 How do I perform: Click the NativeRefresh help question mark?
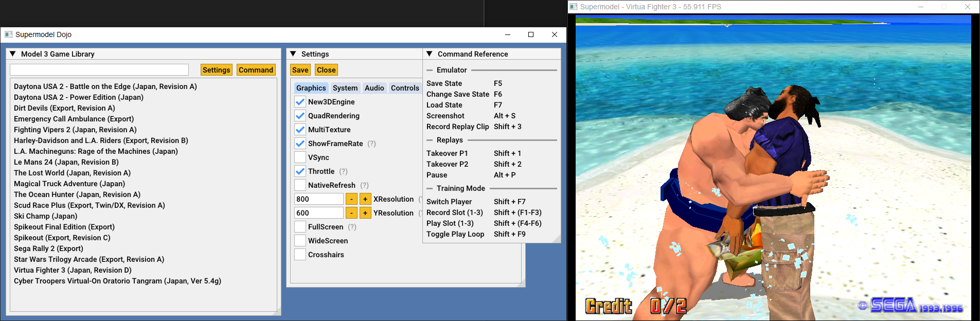[x=365, y=185]
